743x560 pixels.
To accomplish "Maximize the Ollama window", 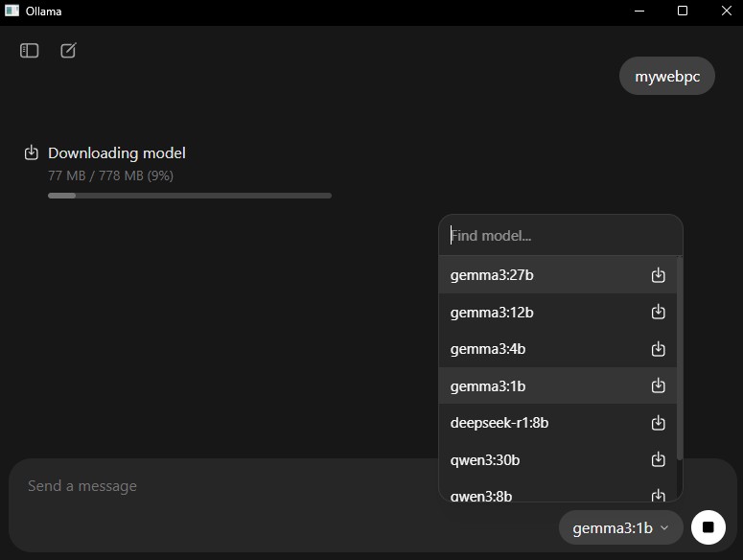I will tap(683, 11).
